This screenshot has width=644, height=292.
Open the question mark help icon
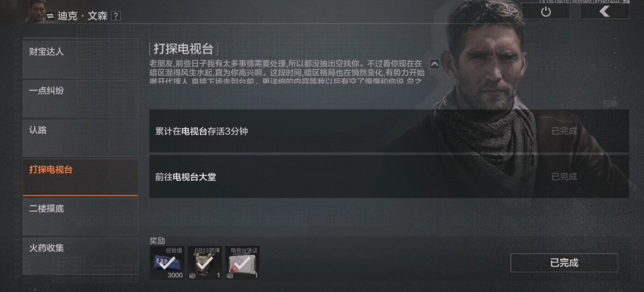[116, 16]
